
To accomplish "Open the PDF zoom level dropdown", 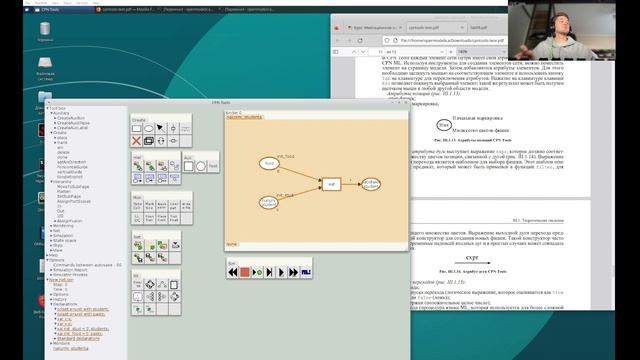I will [482, 52].
